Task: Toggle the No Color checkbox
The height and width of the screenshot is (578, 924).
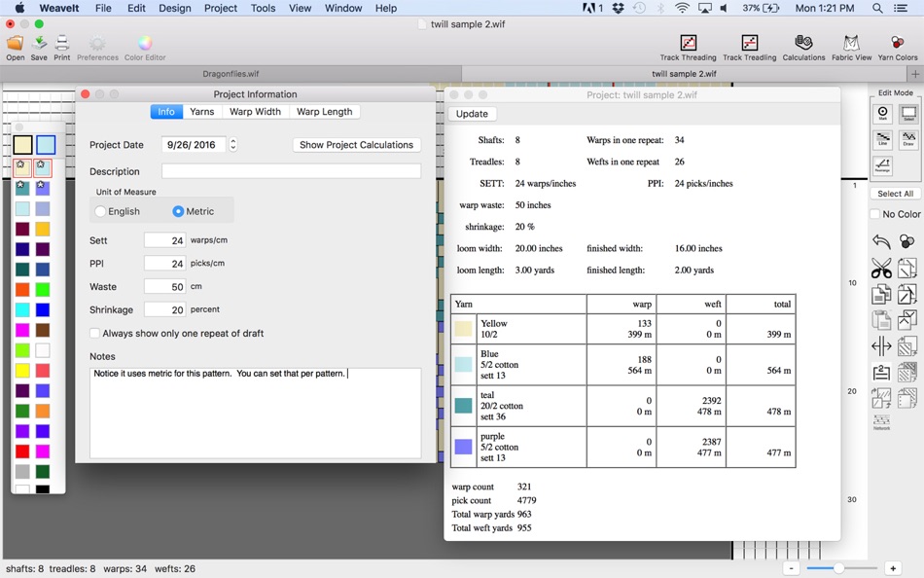Action: point(875,214)
